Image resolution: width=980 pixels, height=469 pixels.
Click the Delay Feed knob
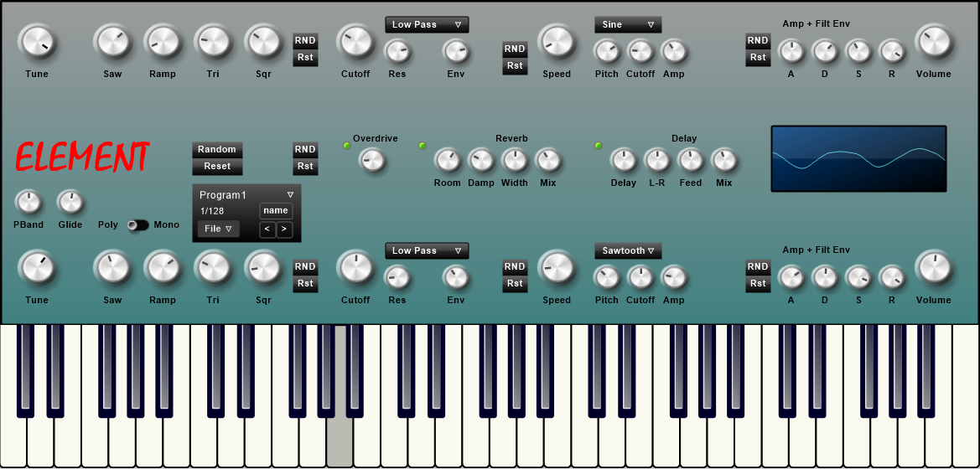click(x=690, y=159)
